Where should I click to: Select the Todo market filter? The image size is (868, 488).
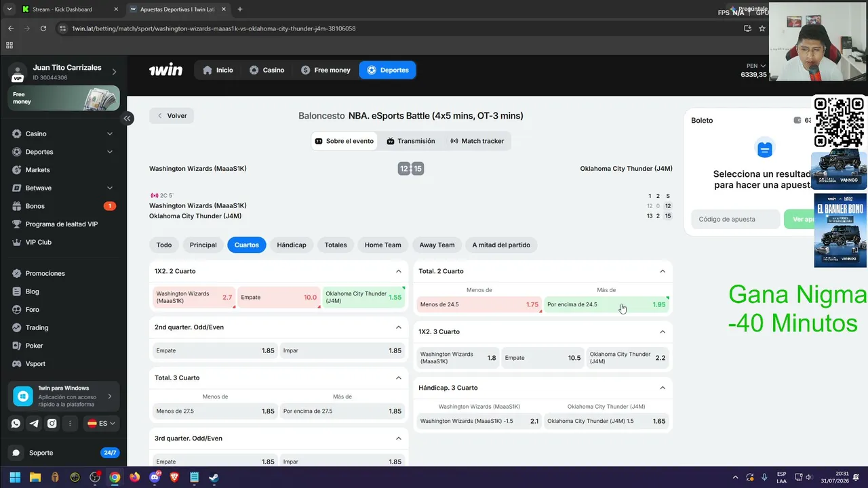coord(164,245)
